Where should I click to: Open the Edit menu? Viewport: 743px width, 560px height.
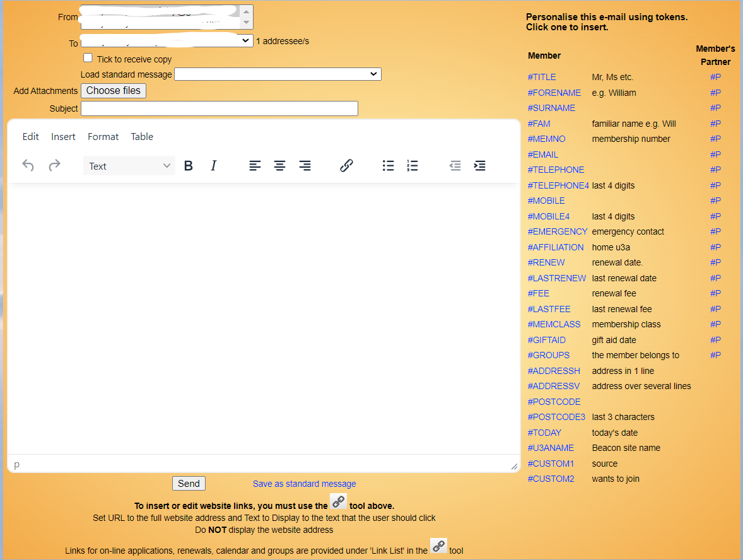[30, 136]
